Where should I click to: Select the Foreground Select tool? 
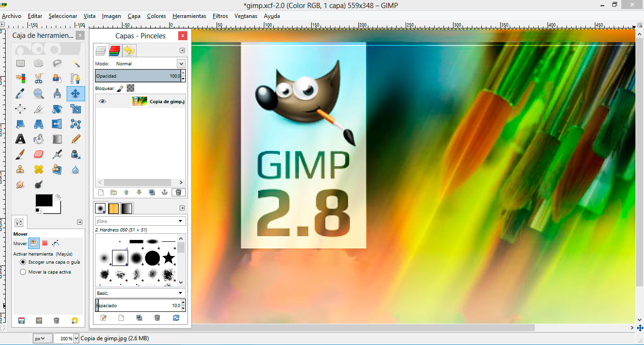[x=57, y=78]
